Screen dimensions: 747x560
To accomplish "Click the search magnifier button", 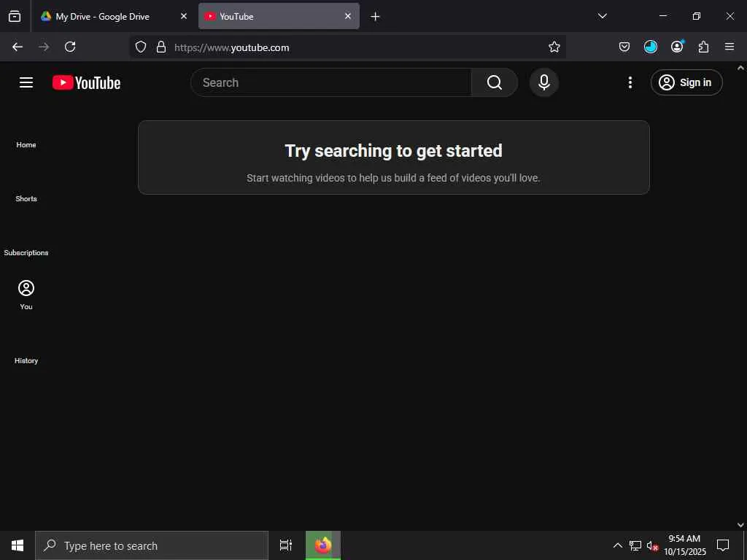I will coord(495,82).
